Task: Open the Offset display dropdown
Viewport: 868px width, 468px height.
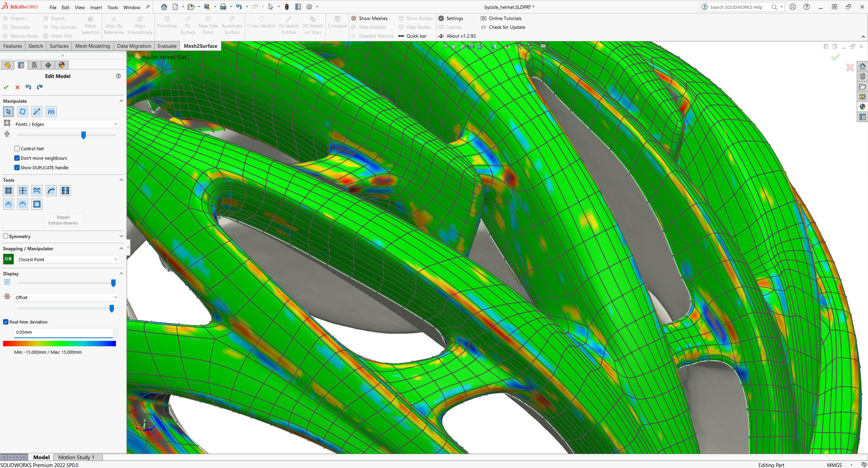Action: [x=66, y=298]
